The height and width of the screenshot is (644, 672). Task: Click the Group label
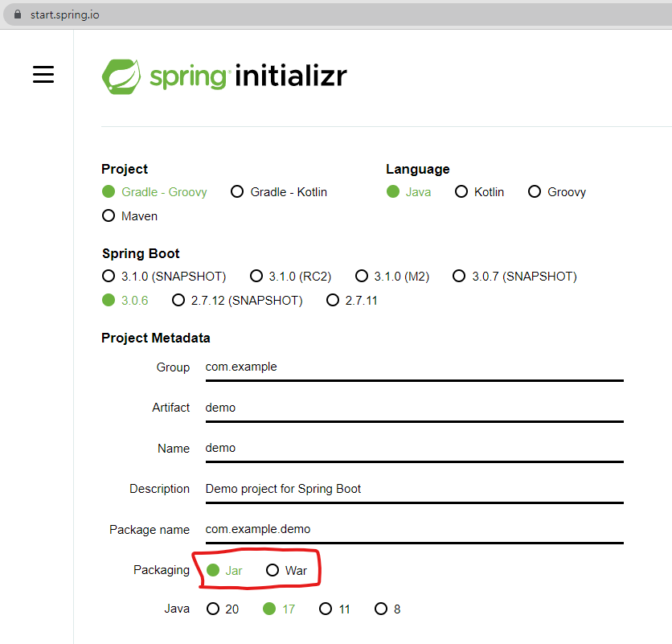(173, 367)
